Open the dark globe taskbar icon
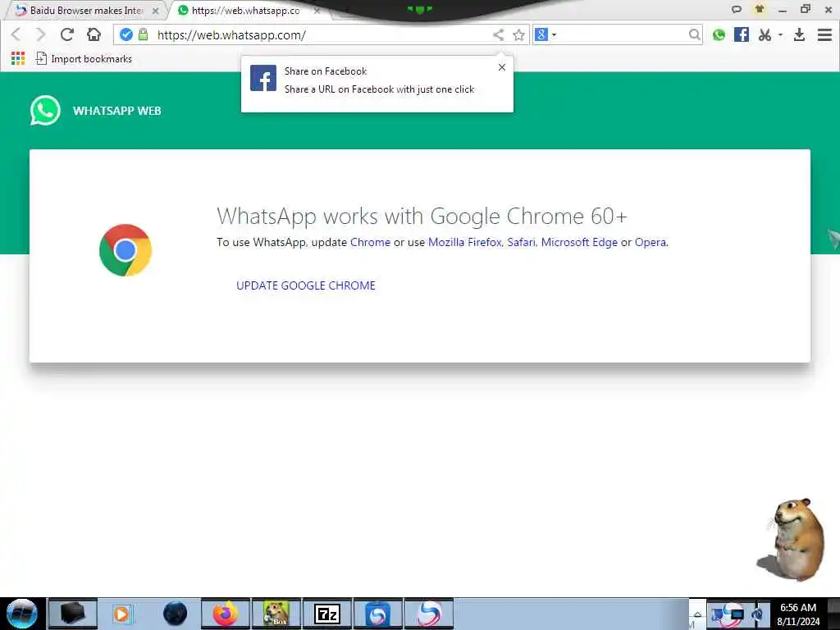The width and height of the screenshot is (840, 630). click(176, 614)
